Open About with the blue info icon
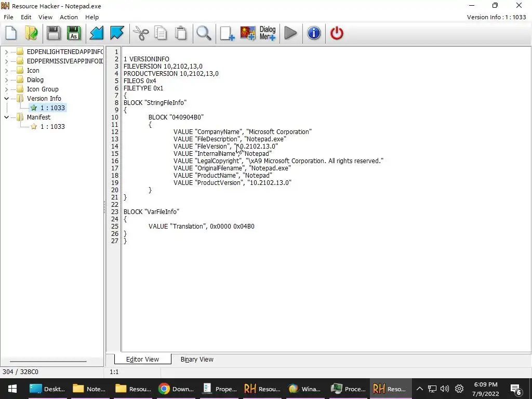This screenshot has width=532, height=399. tap(314, 33)
